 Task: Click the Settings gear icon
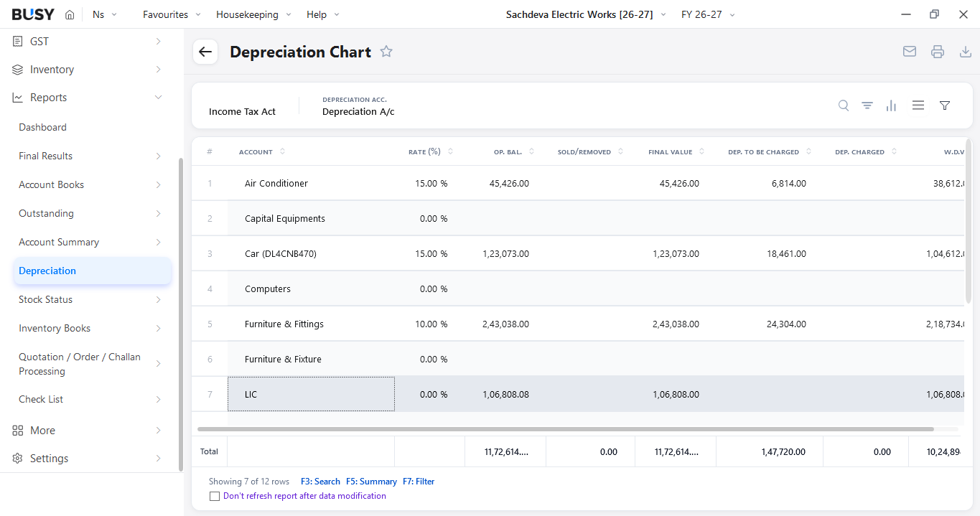18,459
